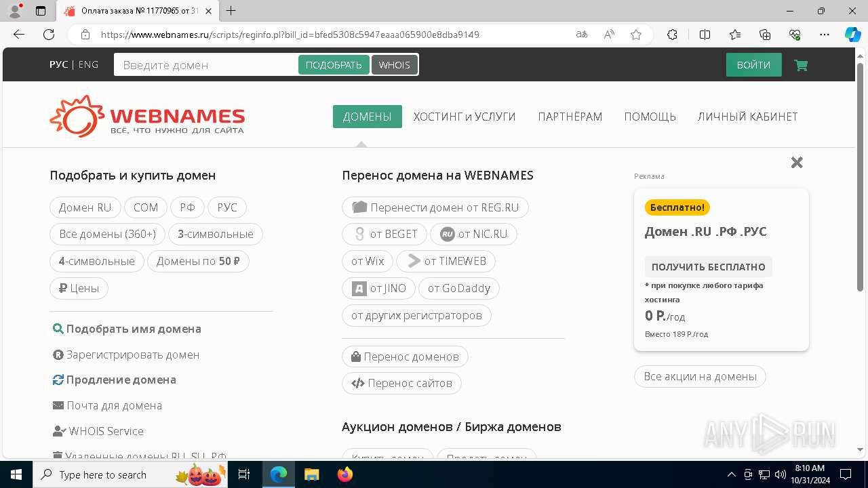Open the ПАРТНЁРАМ menu
868x488 pixels.
point(570,117)
